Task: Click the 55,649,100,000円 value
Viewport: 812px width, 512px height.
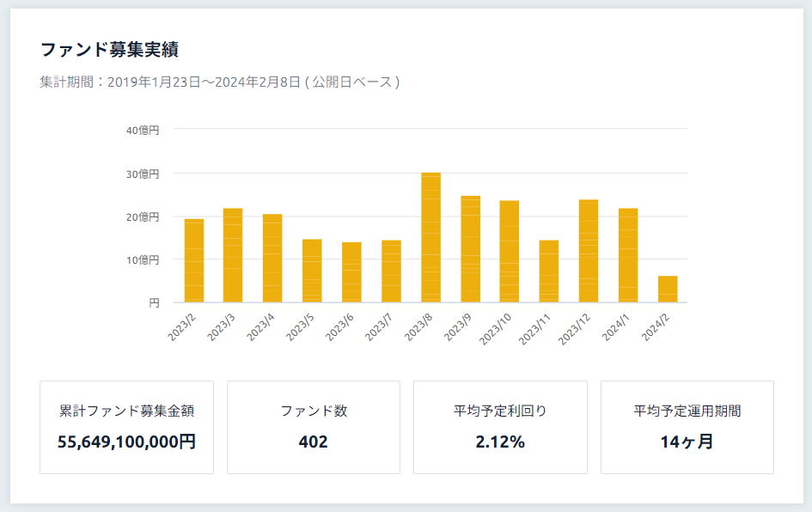Action: coord(127,442)
